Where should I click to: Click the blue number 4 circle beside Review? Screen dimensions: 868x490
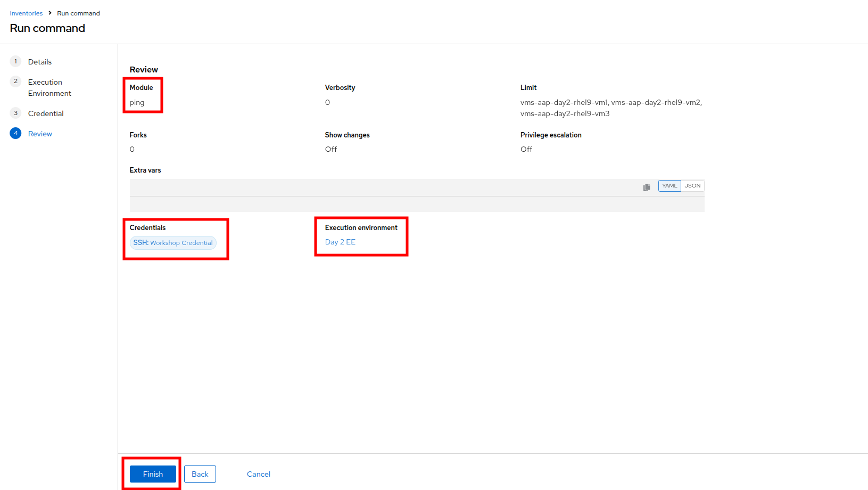(15, 133)
